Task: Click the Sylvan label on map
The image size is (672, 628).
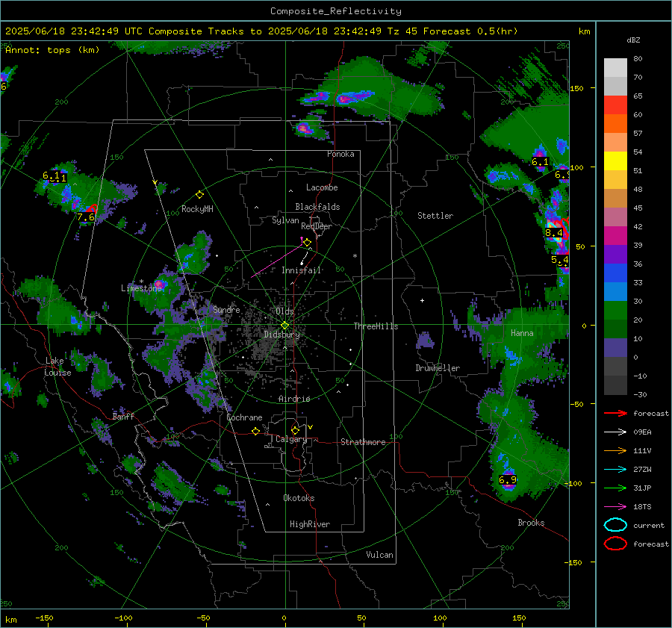Action: [x=285, y=220]
